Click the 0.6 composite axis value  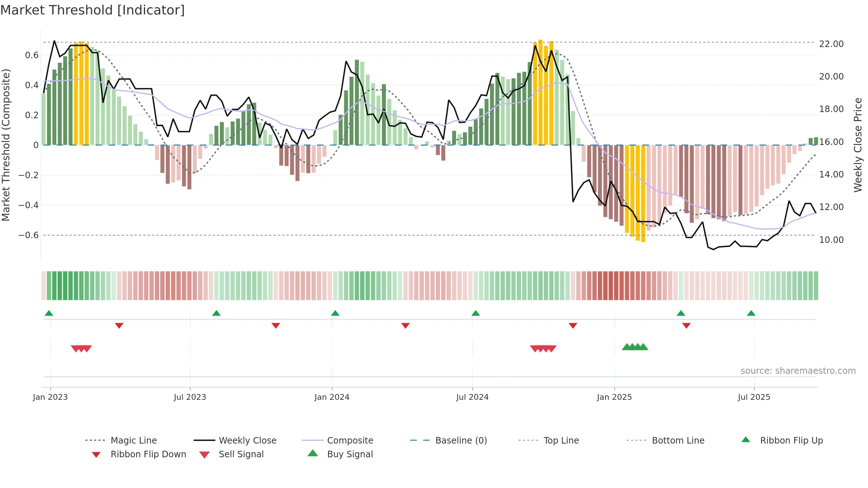[x=32, y=55]
